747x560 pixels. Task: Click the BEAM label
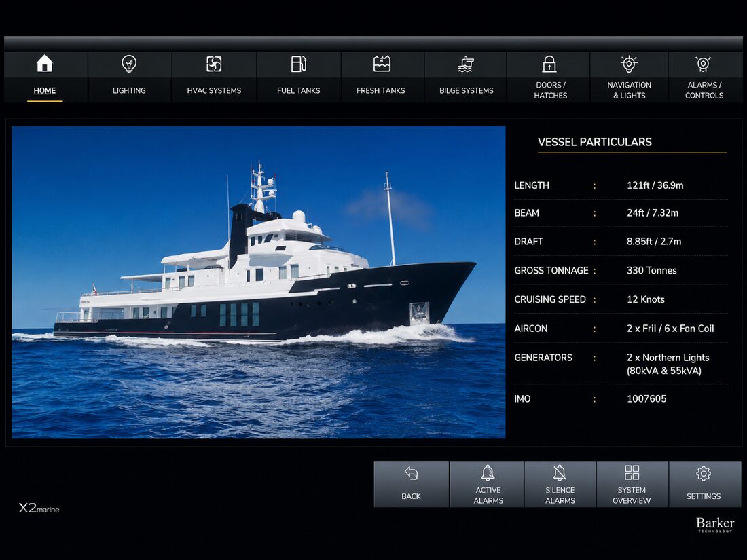click(526, 213)
